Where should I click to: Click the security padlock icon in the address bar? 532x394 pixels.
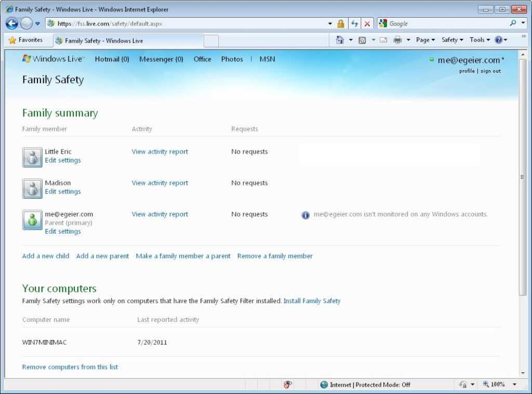[x=341, y=23]
